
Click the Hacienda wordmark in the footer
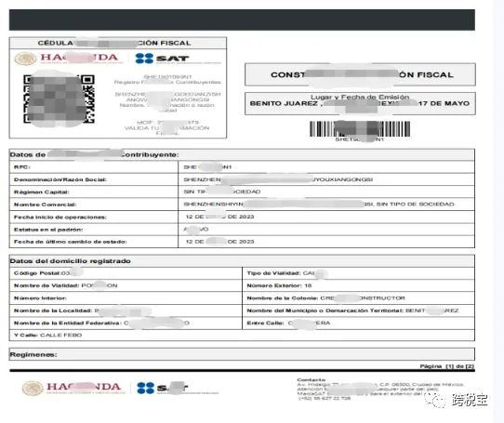pyautogui.click(x=84, y=387)
